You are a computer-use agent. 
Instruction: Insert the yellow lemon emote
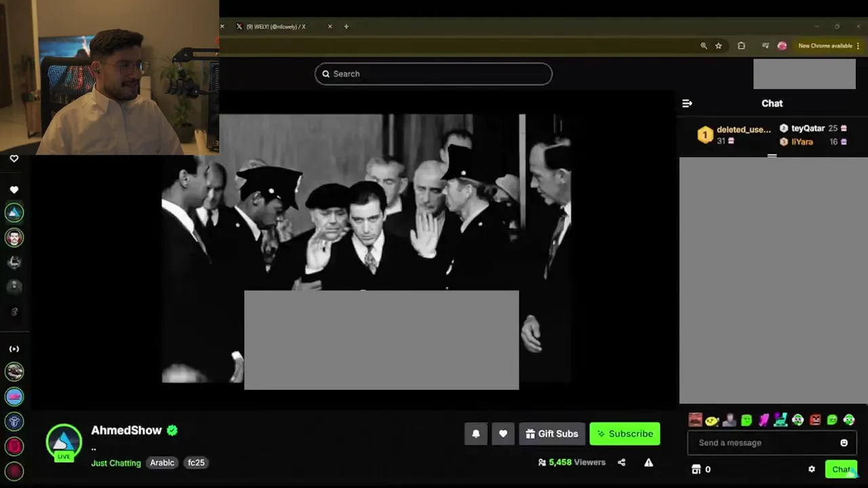[712, 420]
